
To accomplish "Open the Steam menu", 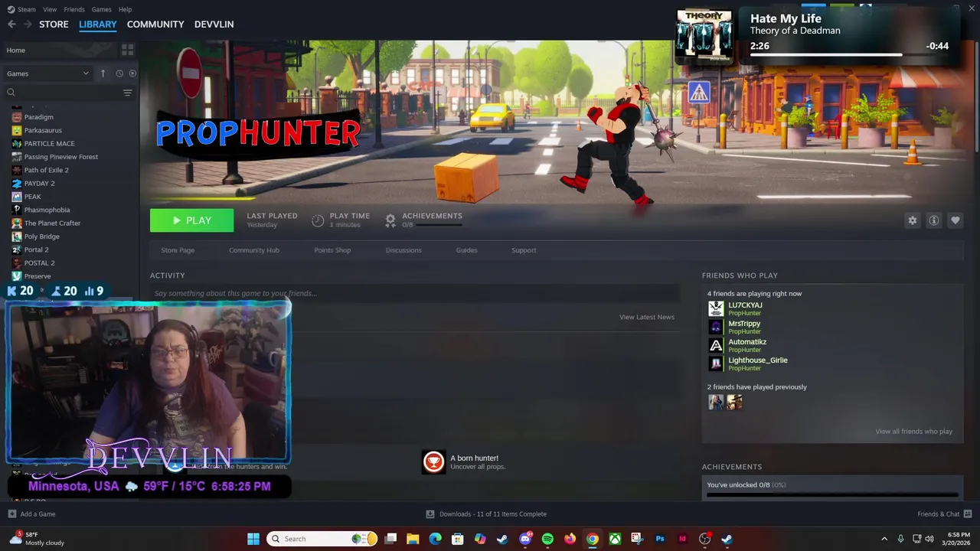I will pyautogui.click(x=22, y=9).
